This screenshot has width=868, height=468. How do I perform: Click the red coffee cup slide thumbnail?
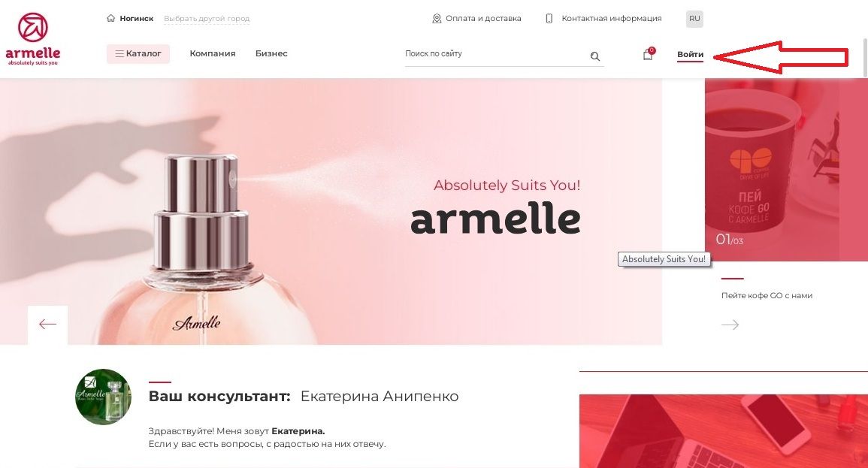786,169
